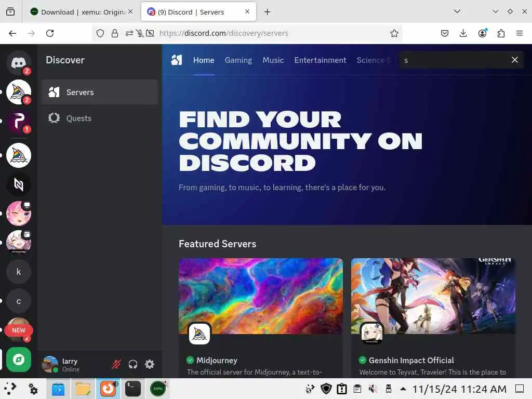Open the Pocket save icon

(445, 33)
